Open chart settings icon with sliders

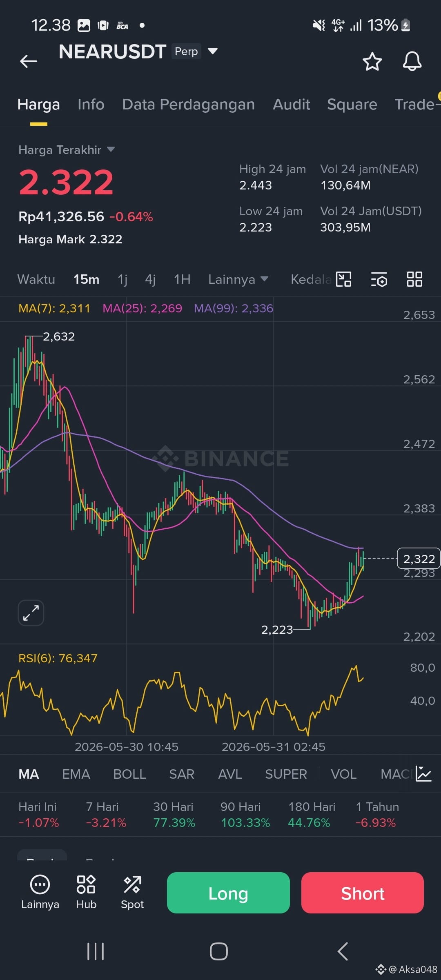click(x=379, y=280)
